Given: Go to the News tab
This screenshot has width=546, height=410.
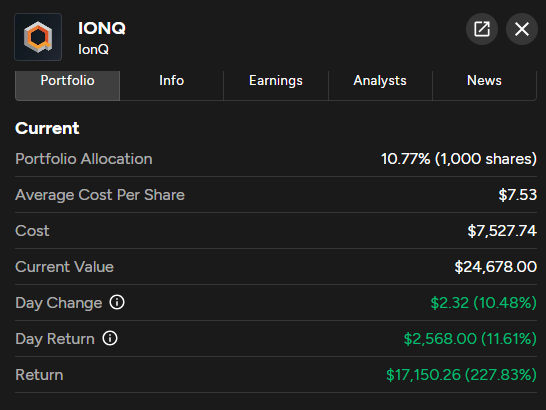Looking at the screenshot, I should (x=484, y=85).
